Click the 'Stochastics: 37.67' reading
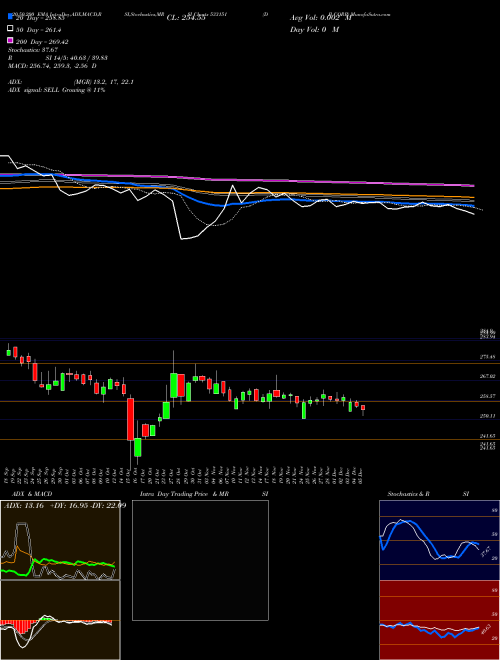Viewport: 500px width, 660px height. coord(32,50)
